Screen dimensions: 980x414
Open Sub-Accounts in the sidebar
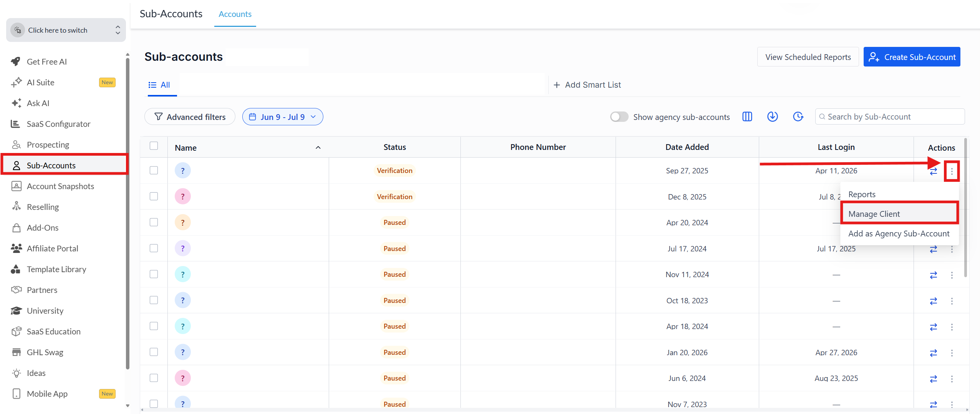65,165
